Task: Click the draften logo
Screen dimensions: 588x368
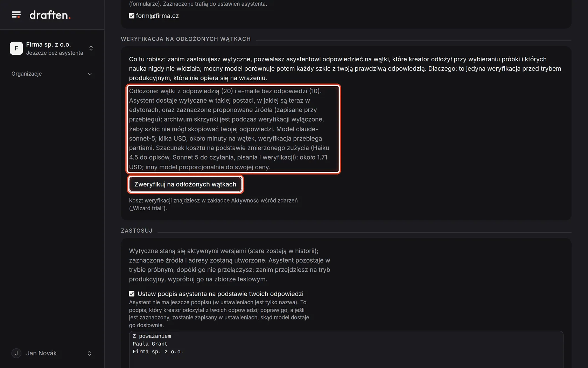Action: 50,15
